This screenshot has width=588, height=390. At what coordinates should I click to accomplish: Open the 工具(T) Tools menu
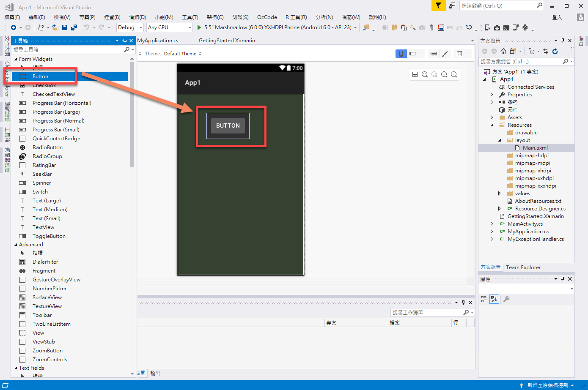pyautogui.click(x=190, y=17)
